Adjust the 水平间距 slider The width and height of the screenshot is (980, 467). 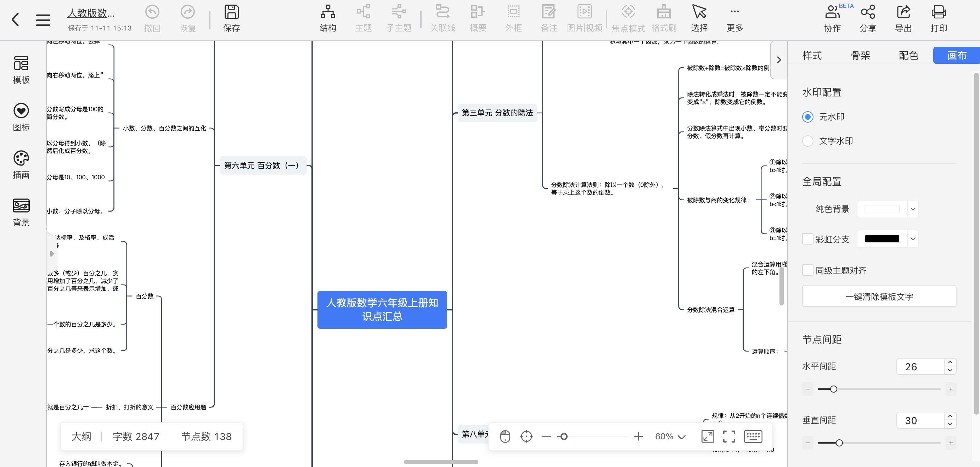[834, 389]
